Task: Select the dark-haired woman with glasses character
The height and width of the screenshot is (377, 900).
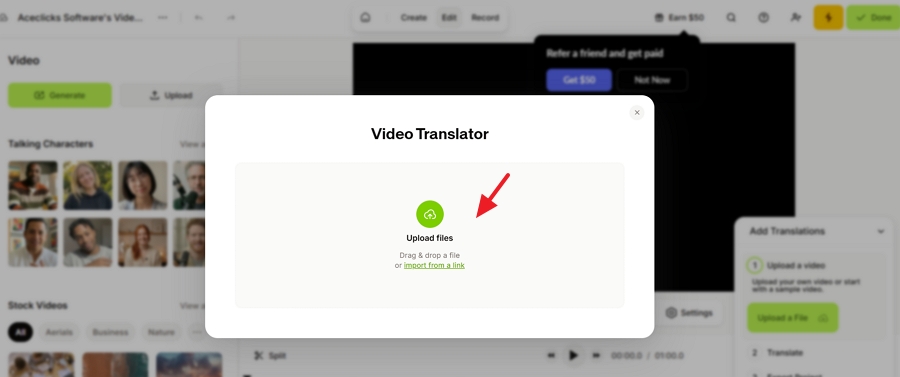Action: click(143, 185)
